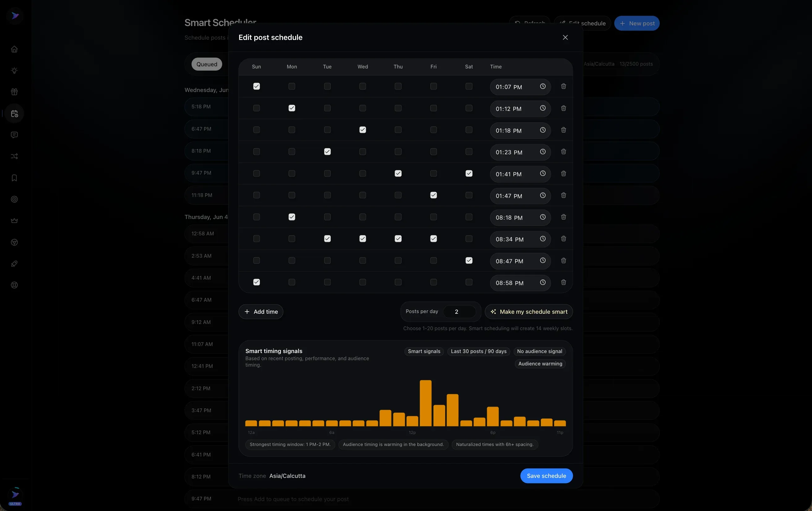Click Strongest timing window: 1 PM-2 PM

290,444
